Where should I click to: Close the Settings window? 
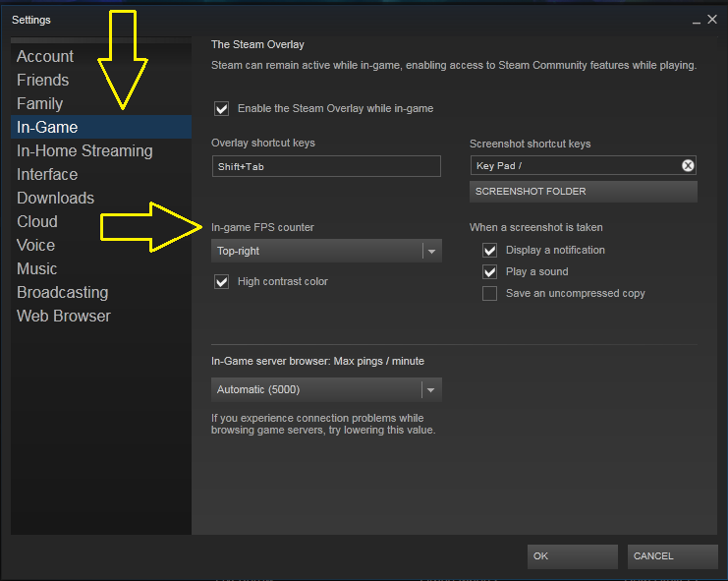coord(712,19)
